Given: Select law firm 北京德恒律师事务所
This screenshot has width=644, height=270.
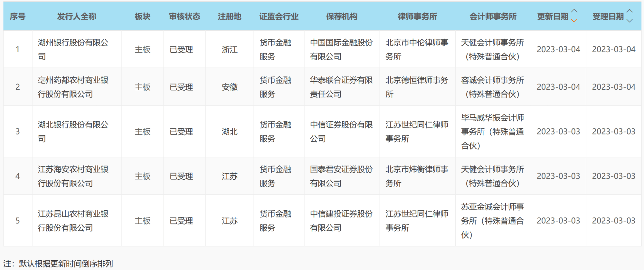Looking at the screenshot, I should [x=417, y=87].
